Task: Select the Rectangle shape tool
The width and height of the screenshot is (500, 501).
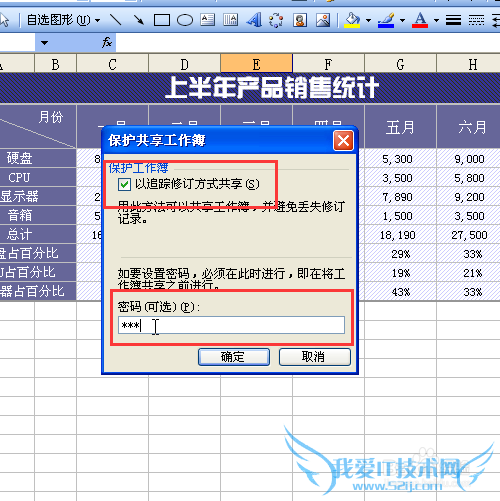Action: (162, 20)
